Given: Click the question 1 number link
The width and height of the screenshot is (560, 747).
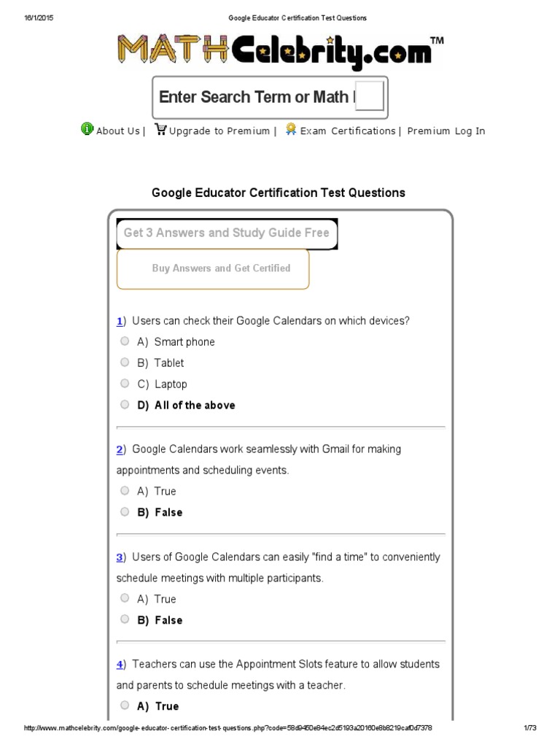Looking at the screenshot, I should [x=120, y=321].
